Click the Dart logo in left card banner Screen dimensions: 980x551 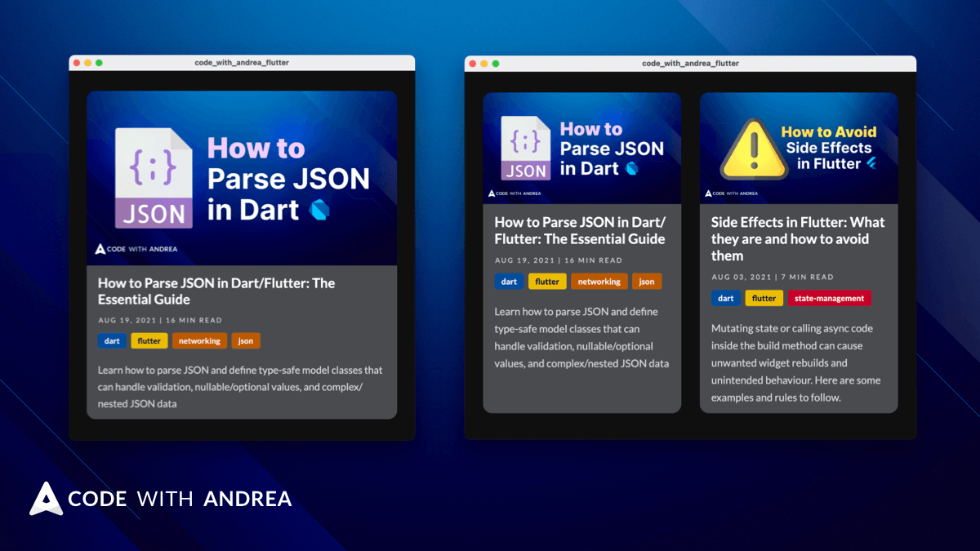tap(320, 211)
